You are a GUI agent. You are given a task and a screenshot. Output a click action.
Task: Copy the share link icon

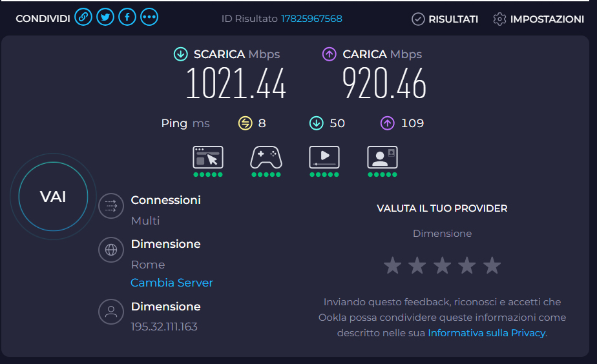pos(83,17)
